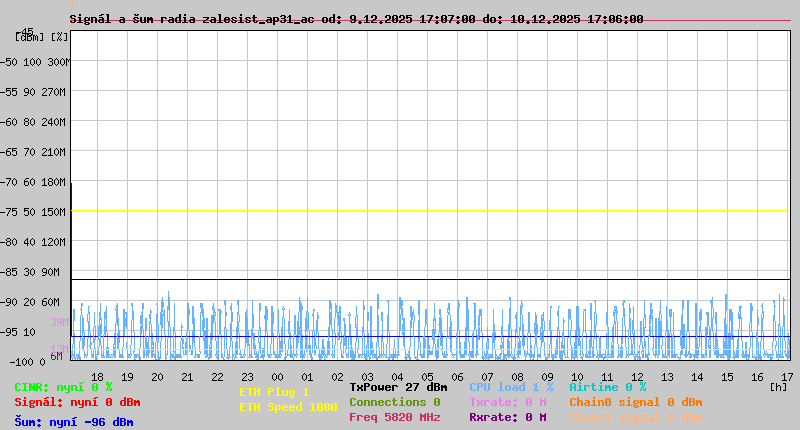Click the Airtime legend label
Screen dimensions: 800x430
[607, 387]
